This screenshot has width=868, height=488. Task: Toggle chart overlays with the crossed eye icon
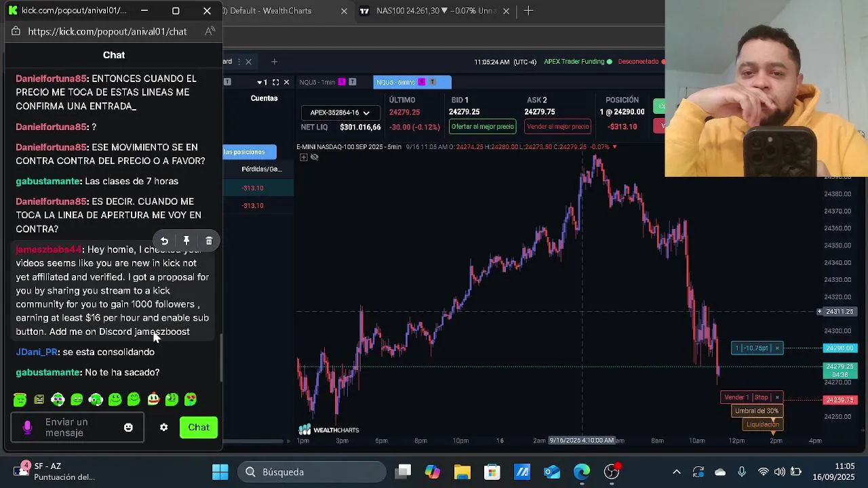point(314,157)
